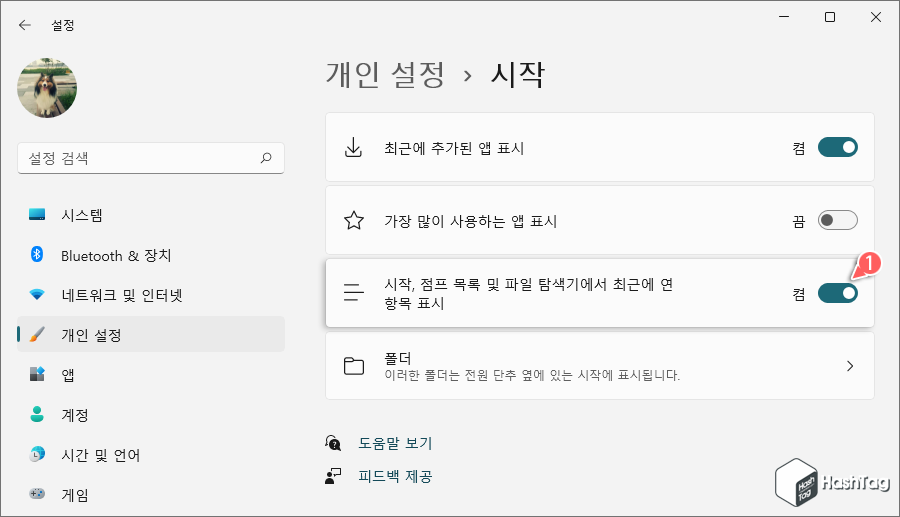The height and width of the screenshot is (517, 900).
Task: Click the 앱 apps icon
Action: (x=37, y=374)
